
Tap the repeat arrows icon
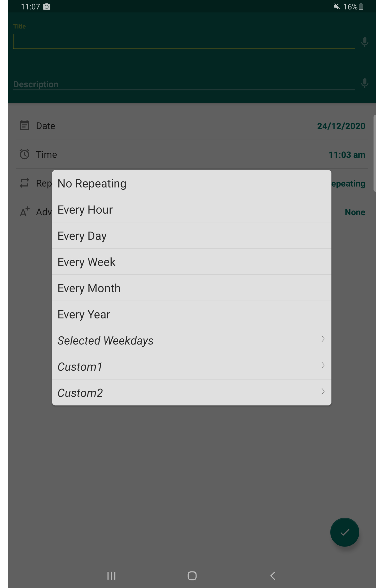click(x=24, y=183)
